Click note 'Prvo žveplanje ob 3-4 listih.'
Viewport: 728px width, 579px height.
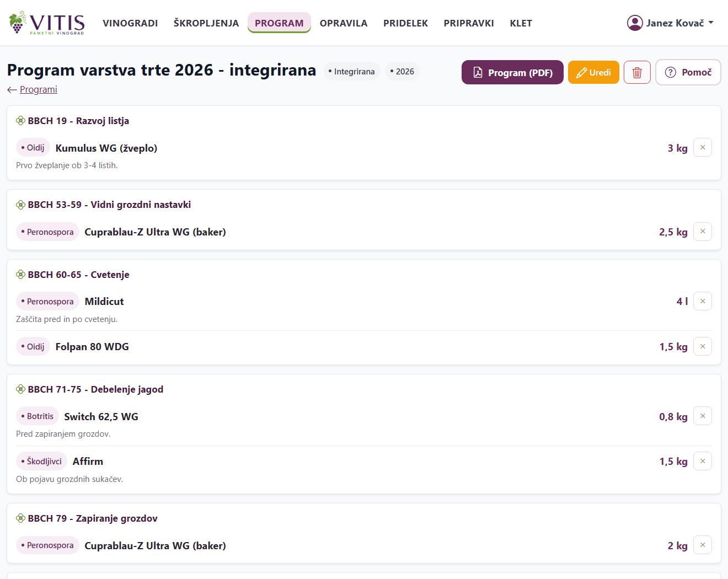coord(67,165)
